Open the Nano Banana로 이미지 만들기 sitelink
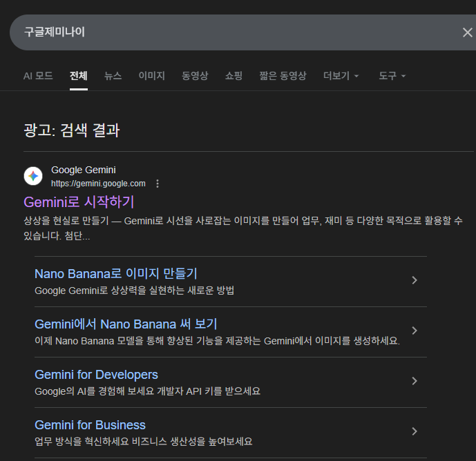 click(x=116, y=273)
